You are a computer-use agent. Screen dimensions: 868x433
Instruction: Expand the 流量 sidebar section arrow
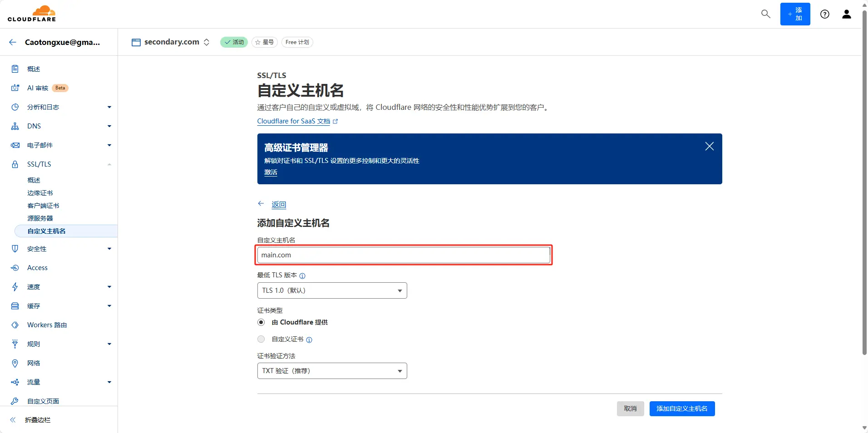pyautogui.click(x=109, y=382)
